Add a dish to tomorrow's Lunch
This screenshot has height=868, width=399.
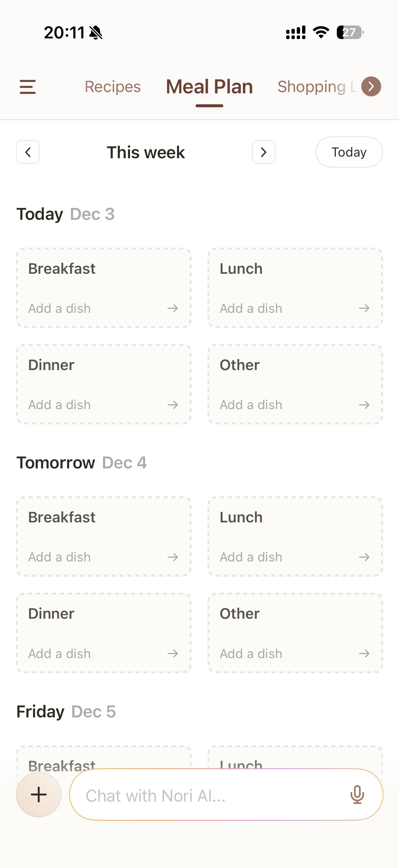pyautogui.click(x=295, y=557)
